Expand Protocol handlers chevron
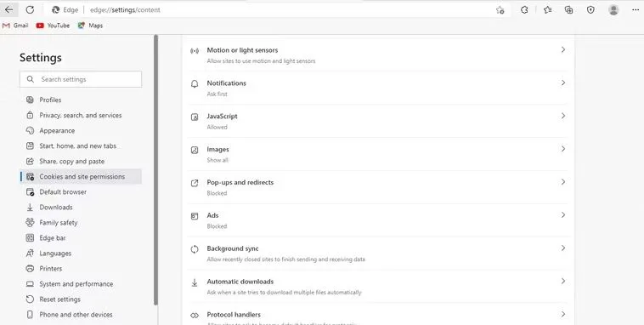The image size is (644, 325). 563,314
